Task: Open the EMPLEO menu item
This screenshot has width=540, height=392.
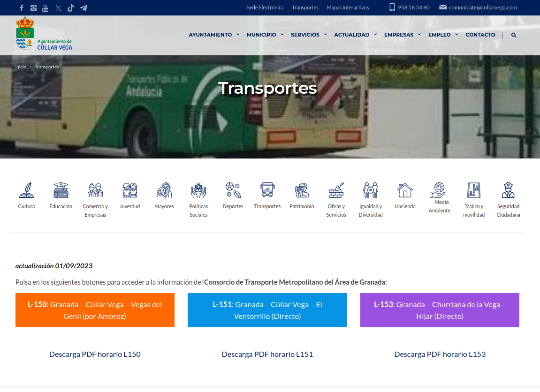Action: click(440, 35)
